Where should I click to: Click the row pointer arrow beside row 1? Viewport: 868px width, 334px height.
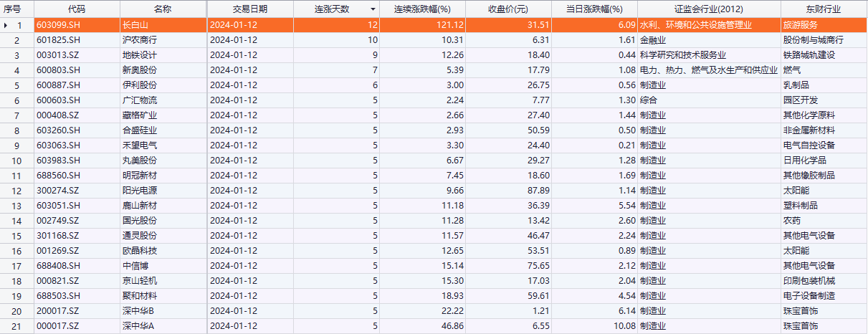tap(6, 25)
